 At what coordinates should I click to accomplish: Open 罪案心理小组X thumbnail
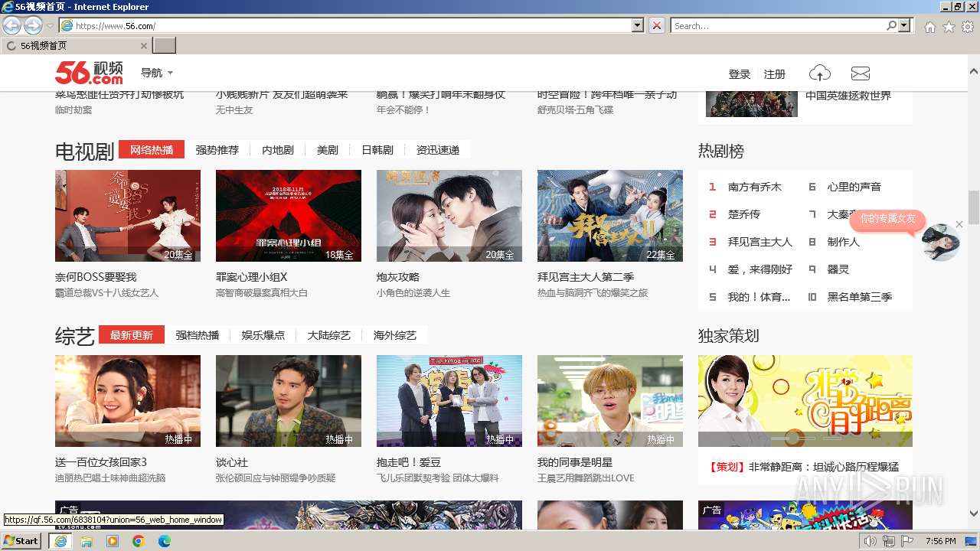[289, 216]
